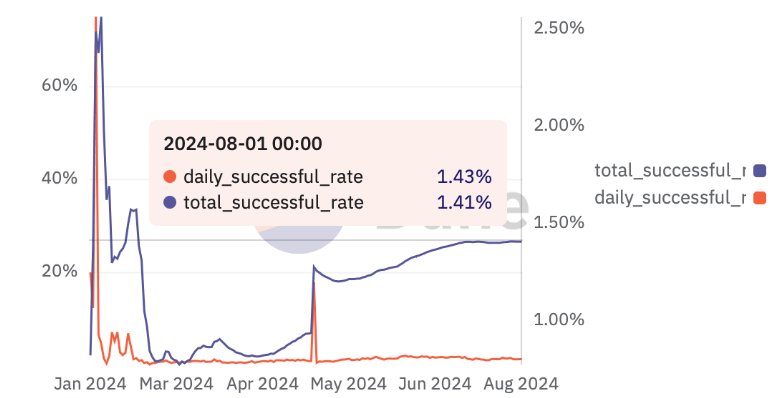The width and height of the screenshot is (783, 398).
Task: Click the Mar 2024 x-axis label
Action: point(176,384)
